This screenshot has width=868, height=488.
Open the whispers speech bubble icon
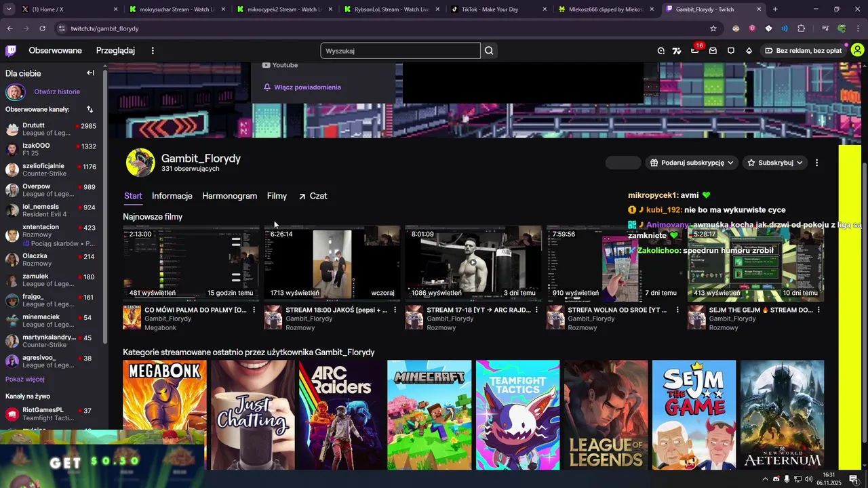(731, 51)
